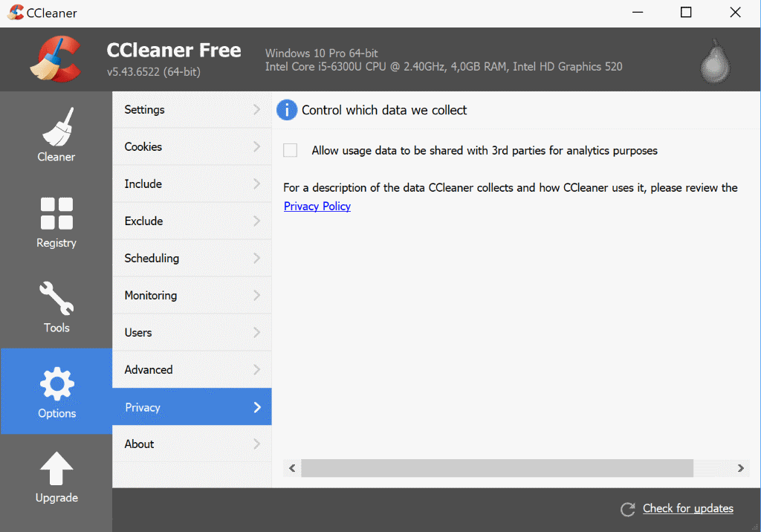Click the refresh icon beside Check for updates
Viewport: 761px width, 532px height.
point(627,509)
